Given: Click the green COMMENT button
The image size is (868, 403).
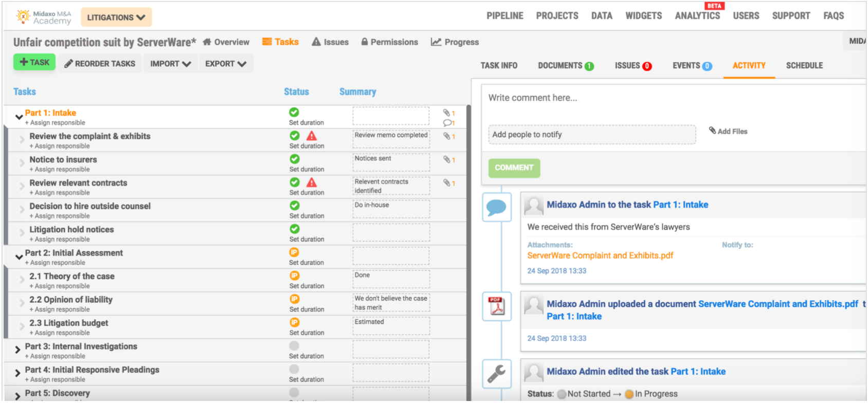Looking at the screenshot, I should tap(514, 168).
